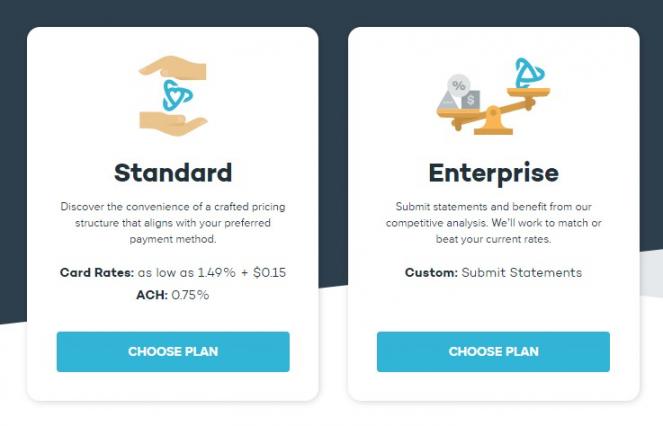This screenshot has width=663, height=426.
Task: Click the seesaw base of the scale
Action: tap(492, 125)
